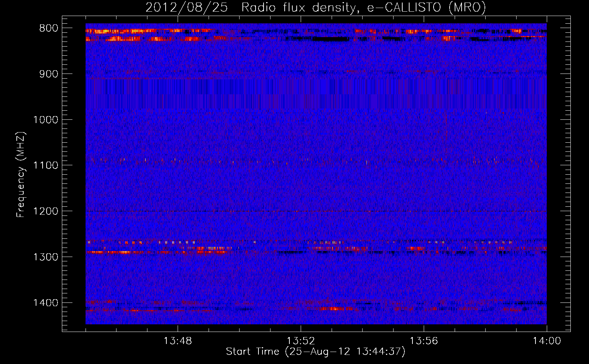Click the 1000 frequency tick label
589x364 pixels.
(x=46, y=120)
